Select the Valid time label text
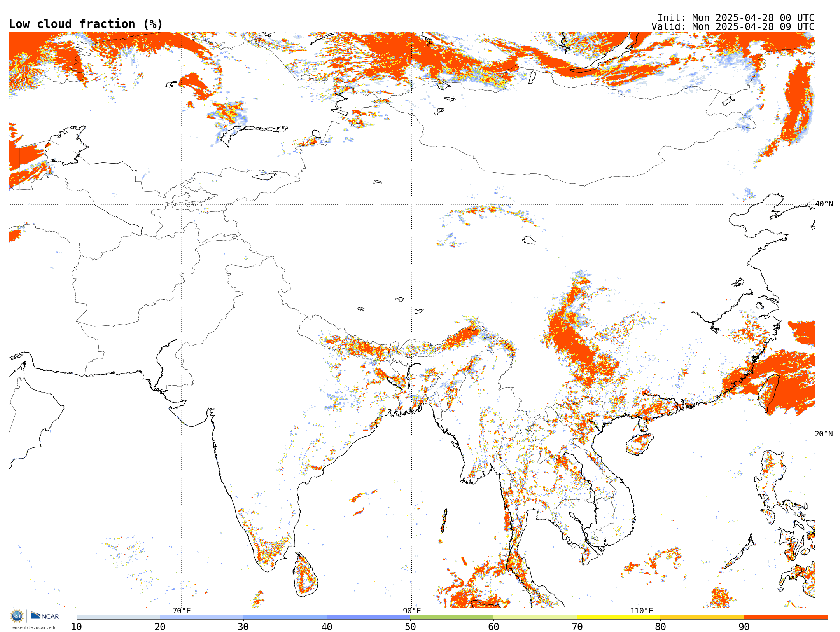 (733, 27)
